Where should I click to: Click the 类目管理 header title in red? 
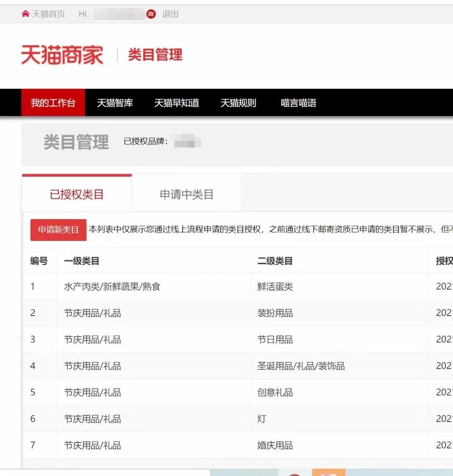click(x=155, y=55)
